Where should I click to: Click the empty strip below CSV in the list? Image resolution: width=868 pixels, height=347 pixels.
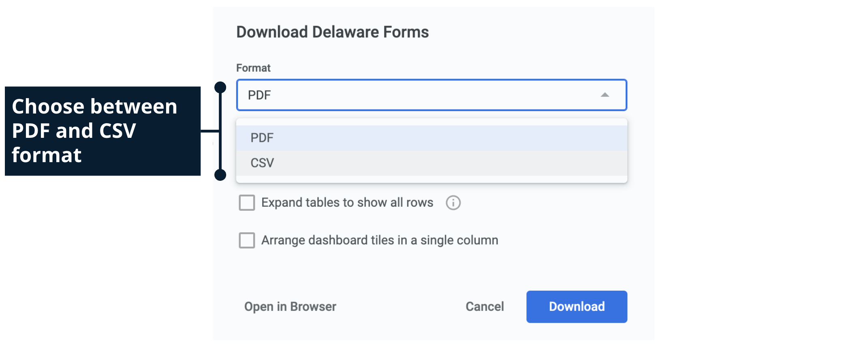click(432, 179)
